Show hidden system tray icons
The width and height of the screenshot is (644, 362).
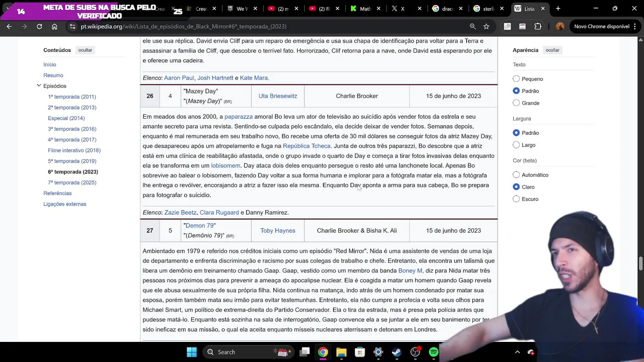click(x=517, y=352)
